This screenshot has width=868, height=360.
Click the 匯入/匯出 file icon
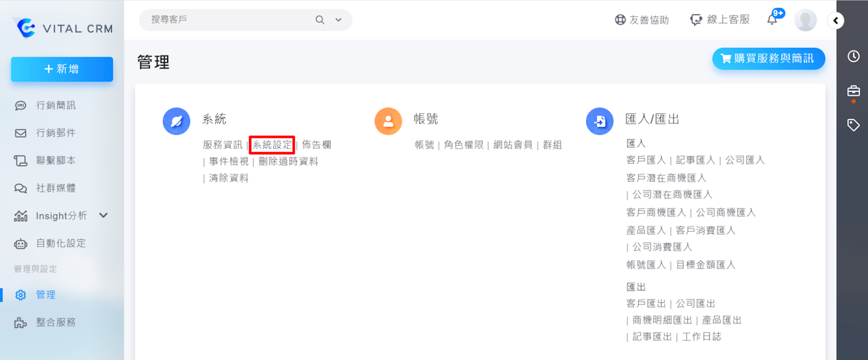pos(600,121)
